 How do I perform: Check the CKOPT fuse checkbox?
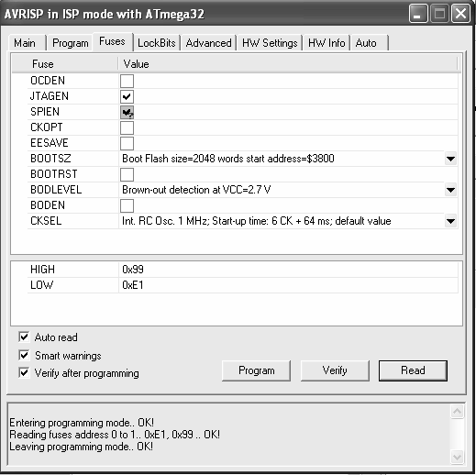click(127, 127)
